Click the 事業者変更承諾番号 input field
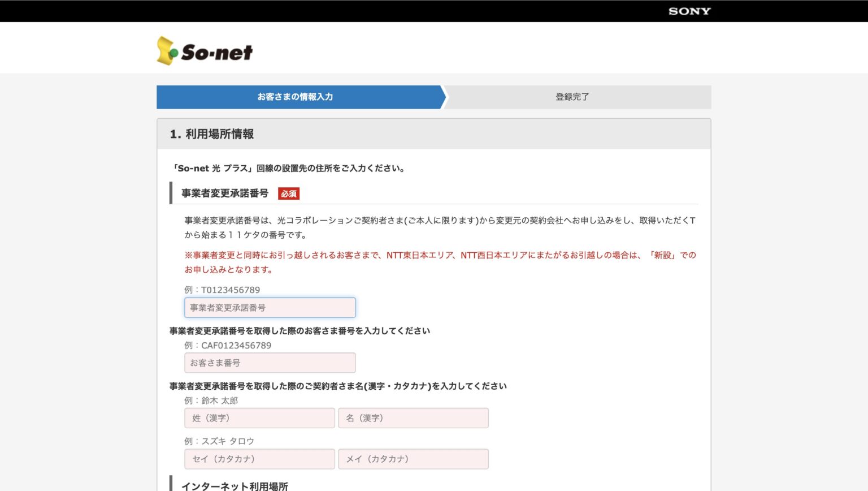The image size is (868, 491). (x=270, y=307)
